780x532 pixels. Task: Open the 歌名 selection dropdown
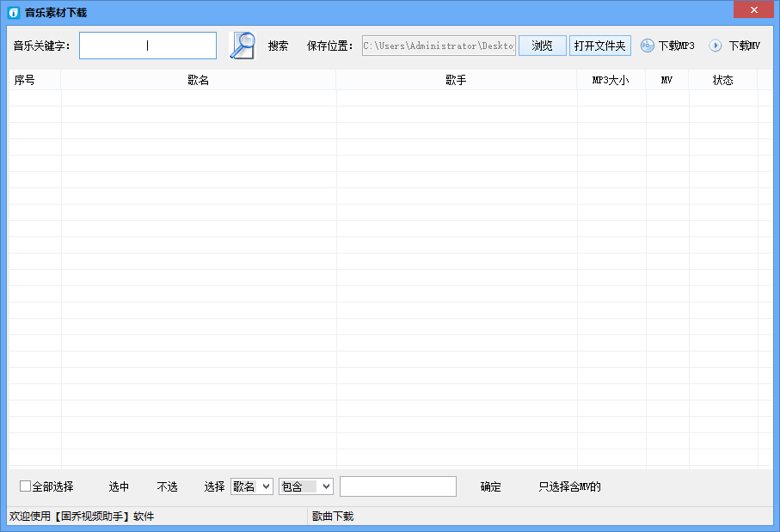[x=251, y=486]
